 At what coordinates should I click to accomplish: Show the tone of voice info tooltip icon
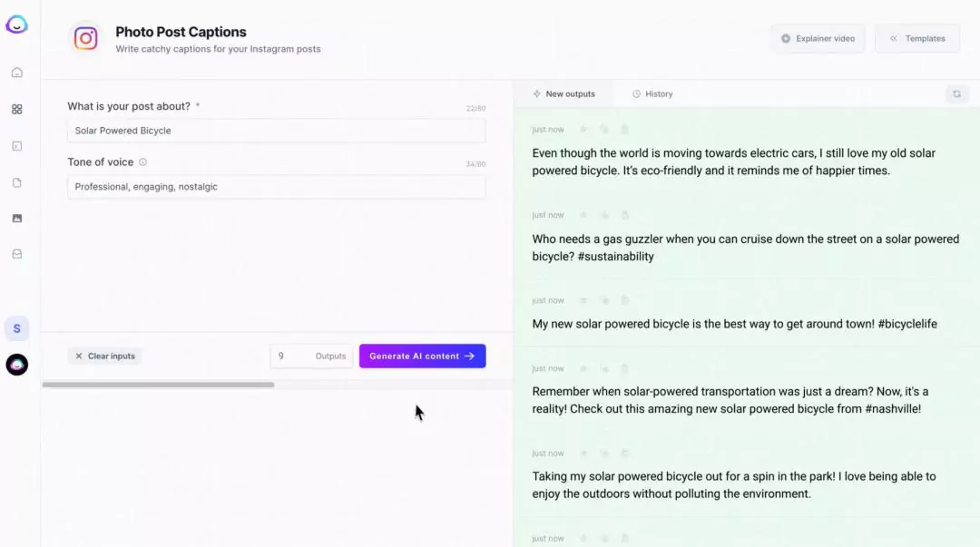tap(142, 161)
